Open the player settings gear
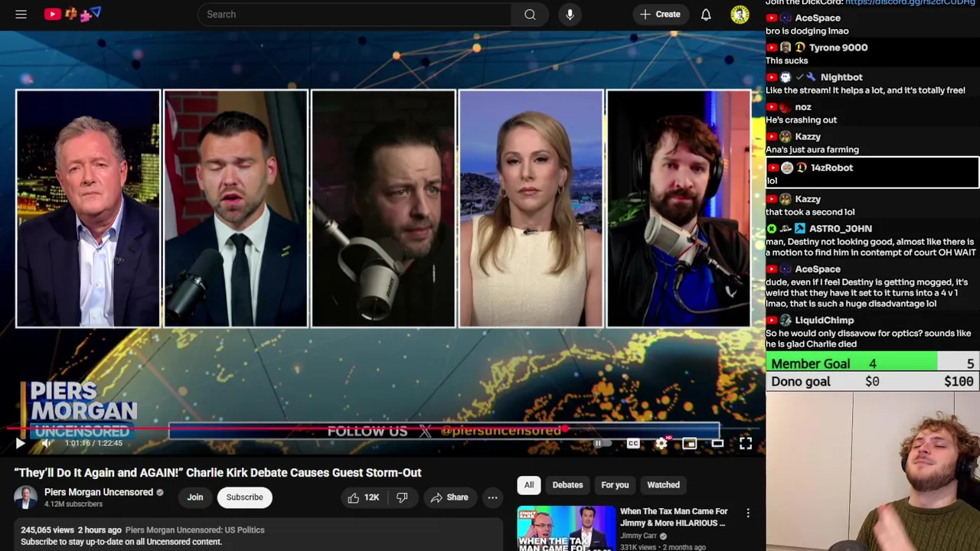This screenshot has width=980, height=551. click(x=661, y=443)
